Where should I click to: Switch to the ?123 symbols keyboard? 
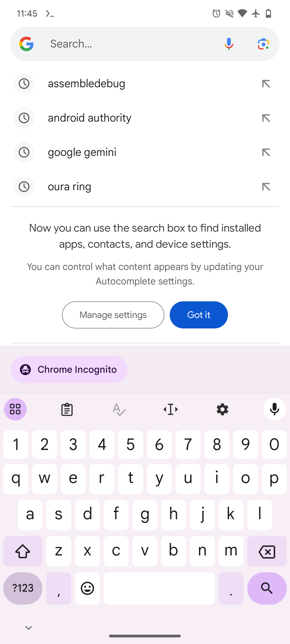click(x=23, y=588)
